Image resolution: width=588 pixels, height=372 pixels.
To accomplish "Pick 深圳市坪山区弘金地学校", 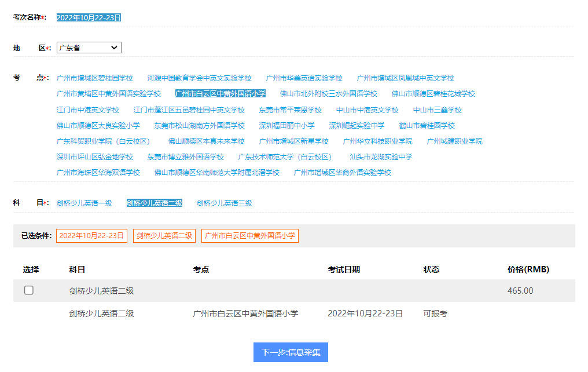I will click(x=95, y=157).
